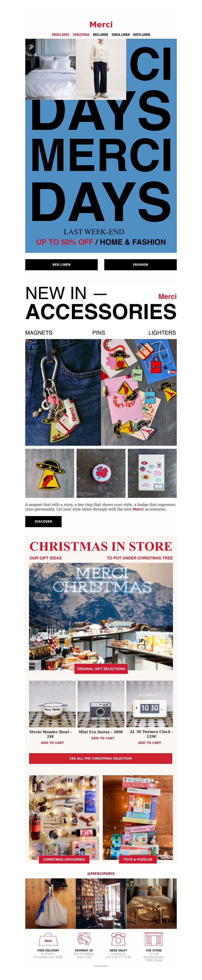Click the Discover button under accessories
The height and width of the screenshot is (980, 202).
[43, 521]
